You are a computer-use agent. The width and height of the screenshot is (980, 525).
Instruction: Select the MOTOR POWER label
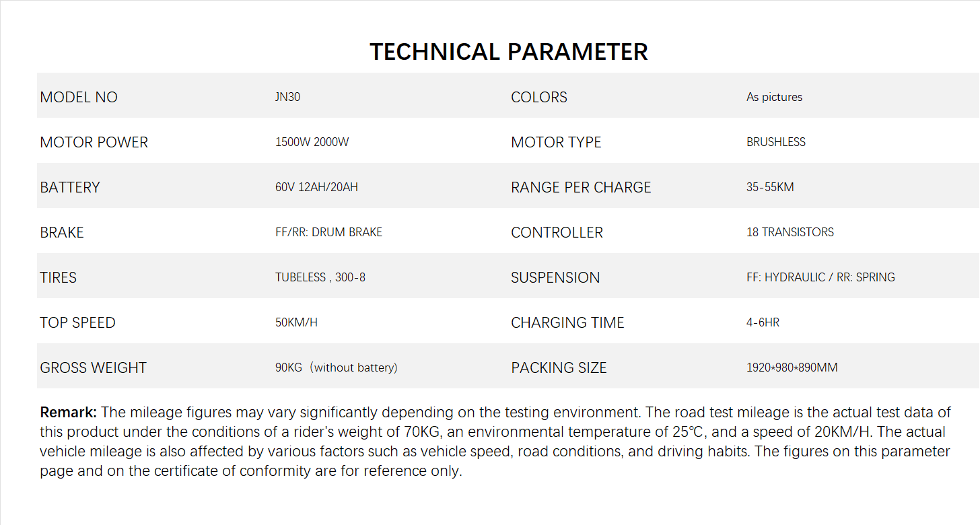point(94,142)
